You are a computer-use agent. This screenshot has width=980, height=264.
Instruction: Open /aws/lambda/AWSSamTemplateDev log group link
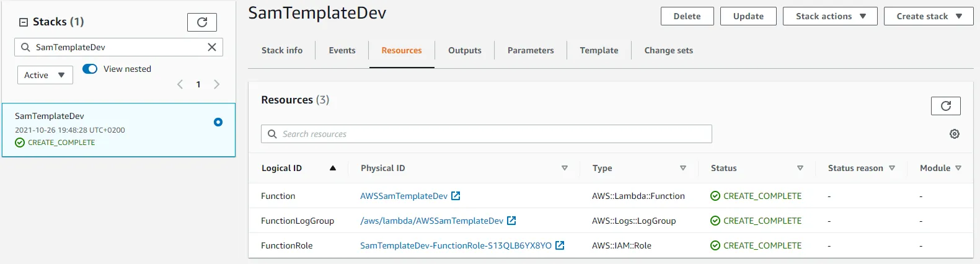(x=431, y=221)
